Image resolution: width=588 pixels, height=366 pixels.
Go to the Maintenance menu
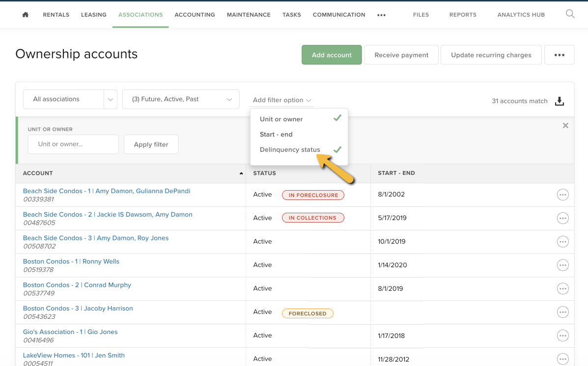click(x=249, y=15)
